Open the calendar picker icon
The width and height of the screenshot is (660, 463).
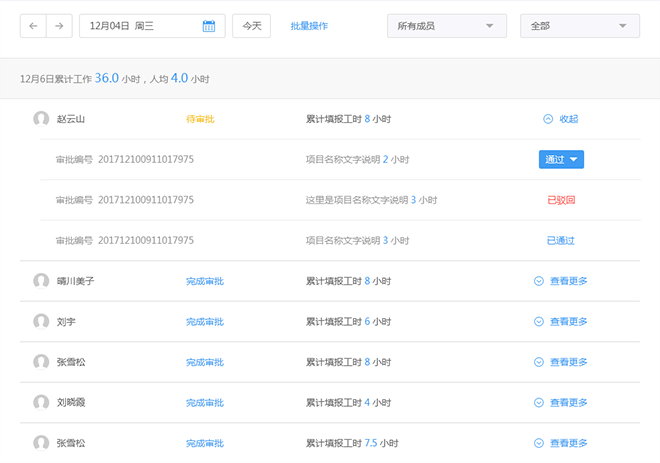(209, 26)
